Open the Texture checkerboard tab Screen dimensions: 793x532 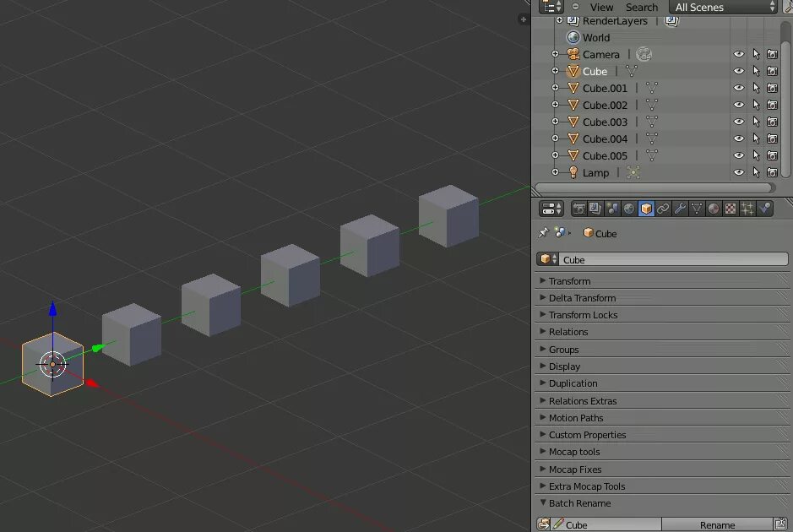[731, 209]
